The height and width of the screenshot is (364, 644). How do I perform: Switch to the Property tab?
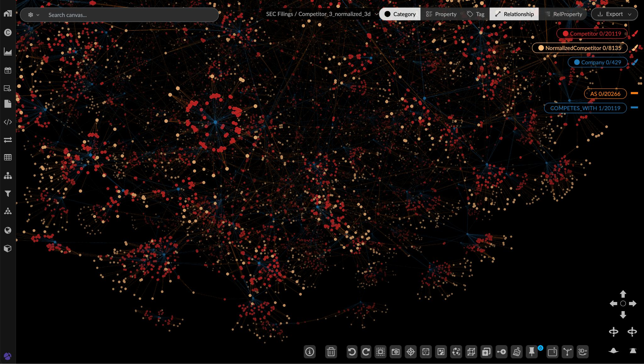pos(441,14)
